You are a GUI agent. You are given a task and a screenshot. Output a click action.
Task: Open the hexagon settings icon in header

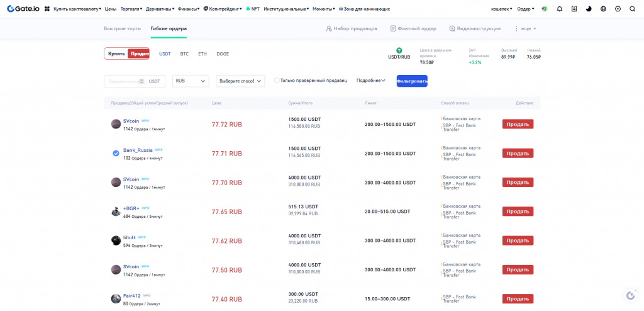[618, 9]
